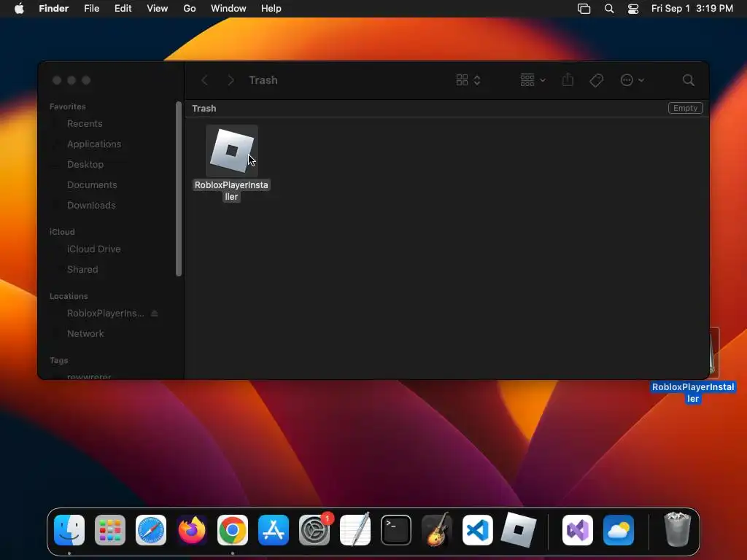Open Desktop in sidebar

click(x=85, y=165)
